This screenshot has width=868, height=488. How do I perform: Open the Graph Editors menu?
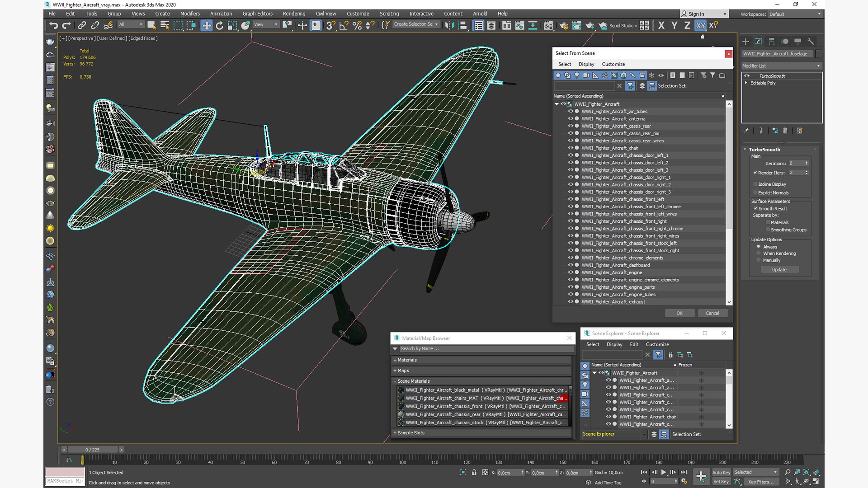(258, 14)
